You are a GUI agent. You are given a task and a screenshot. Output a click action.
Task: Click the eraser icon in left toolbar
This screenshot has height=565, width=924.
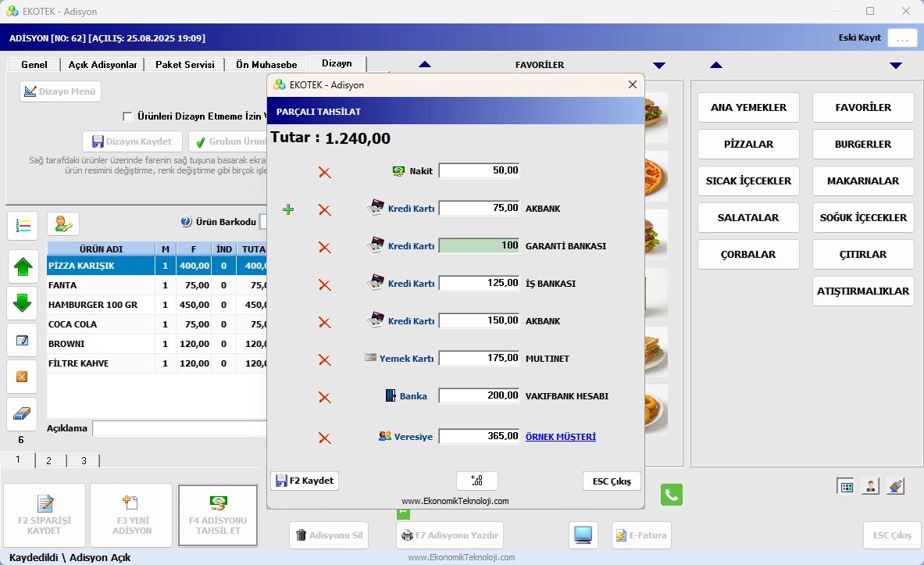coord(23,414)
